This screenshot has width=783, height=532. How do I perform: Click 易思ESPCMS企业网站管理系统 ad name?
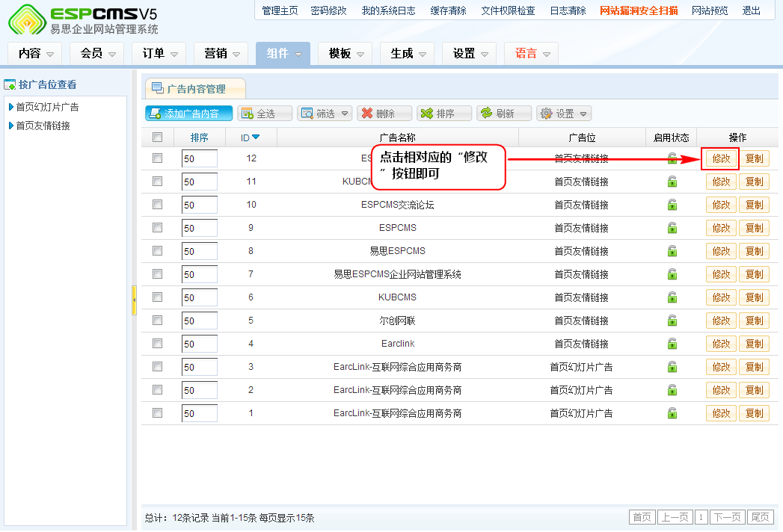click(x=398, y=274)
